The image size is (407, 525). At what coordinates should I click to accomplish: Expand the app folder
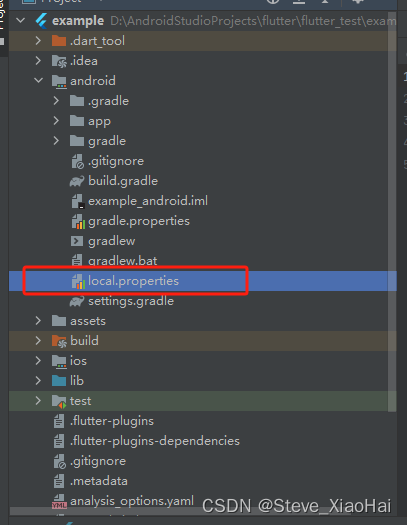[56, 121]
